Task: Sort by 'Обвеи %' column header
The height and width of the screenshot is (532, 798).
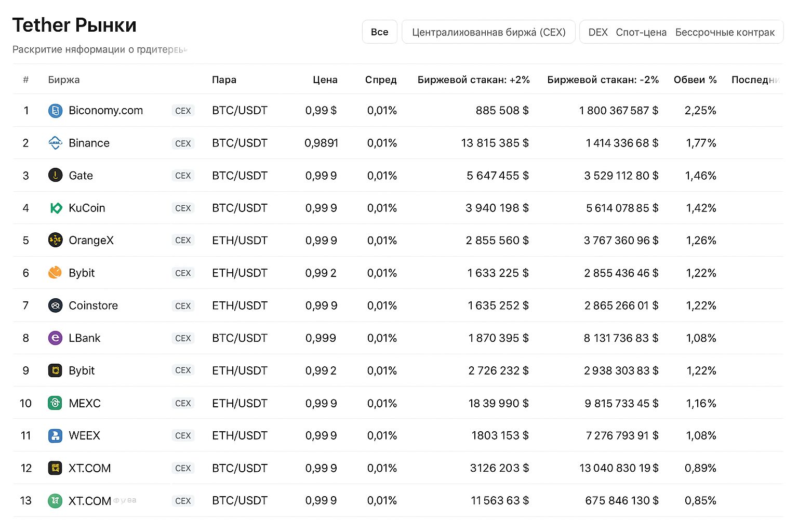Action: point(695,80)
